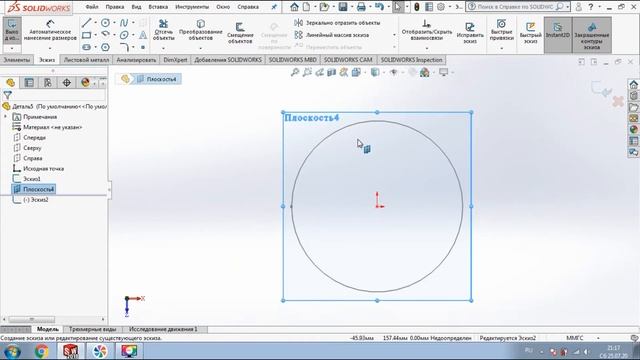Open dropdown under Быстрые привязки

501,49
